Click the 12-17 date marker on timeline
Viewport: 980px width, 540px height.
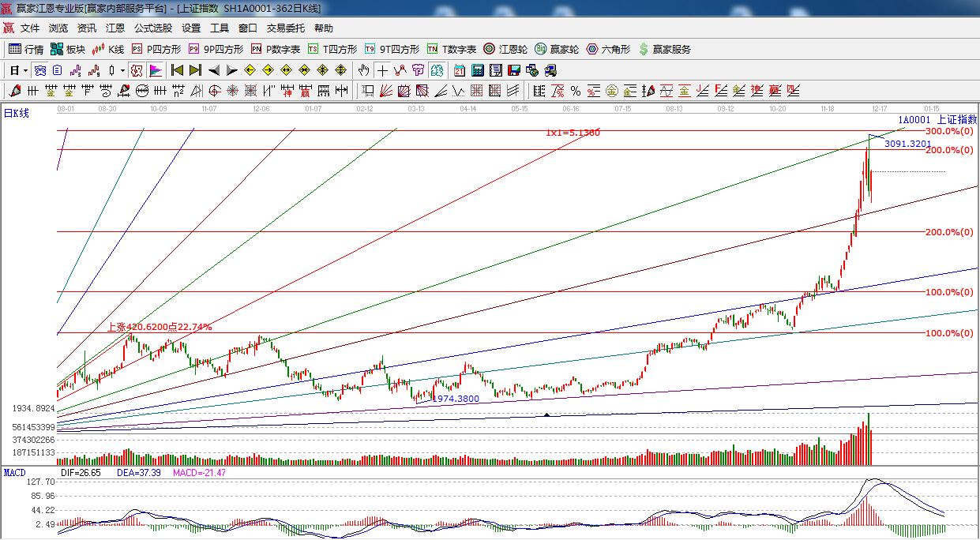point(879,108)
